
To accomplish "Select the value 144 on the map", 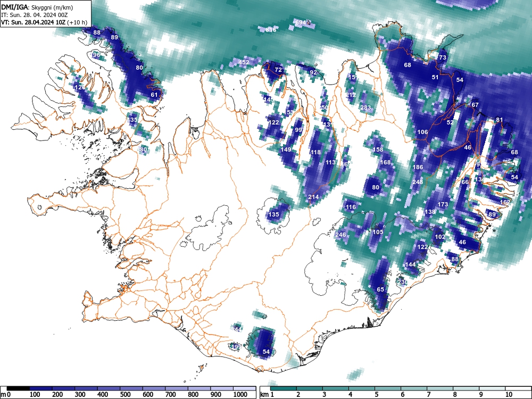I will (x=411, y=264).
